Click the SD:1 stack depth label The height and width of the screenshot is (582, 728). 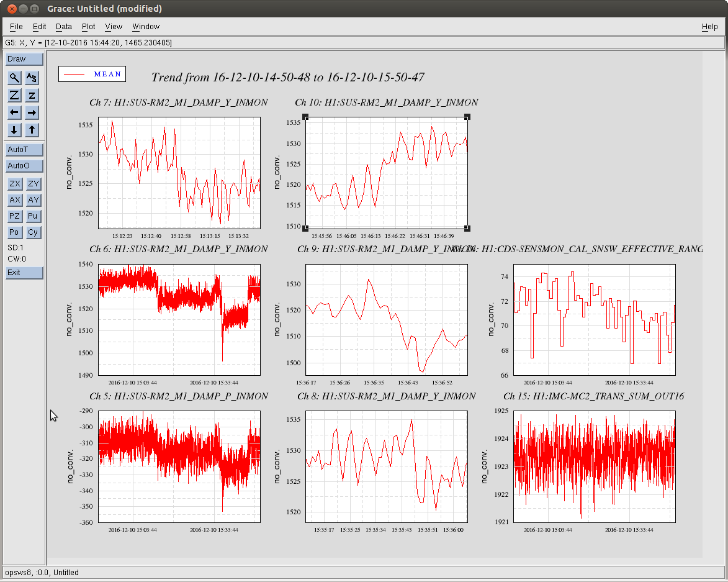[x=16, y=248]
